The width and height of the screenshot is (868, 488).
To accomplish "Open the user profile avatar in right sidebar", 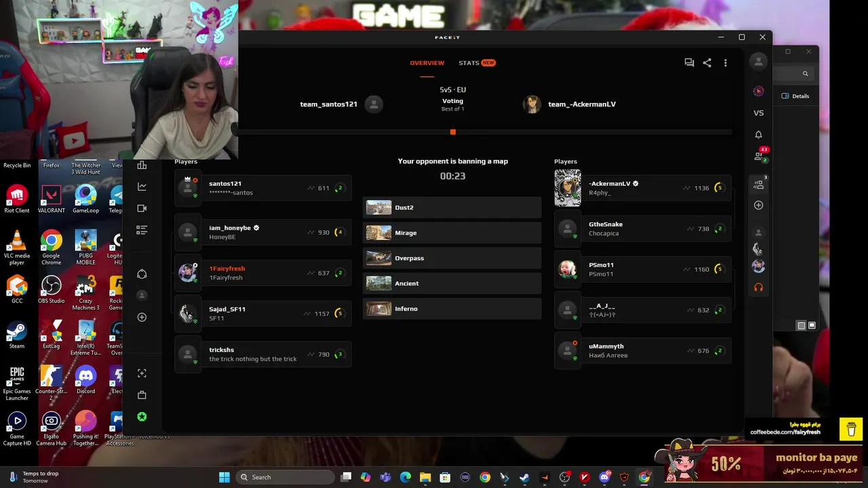I will pos(758,62).
